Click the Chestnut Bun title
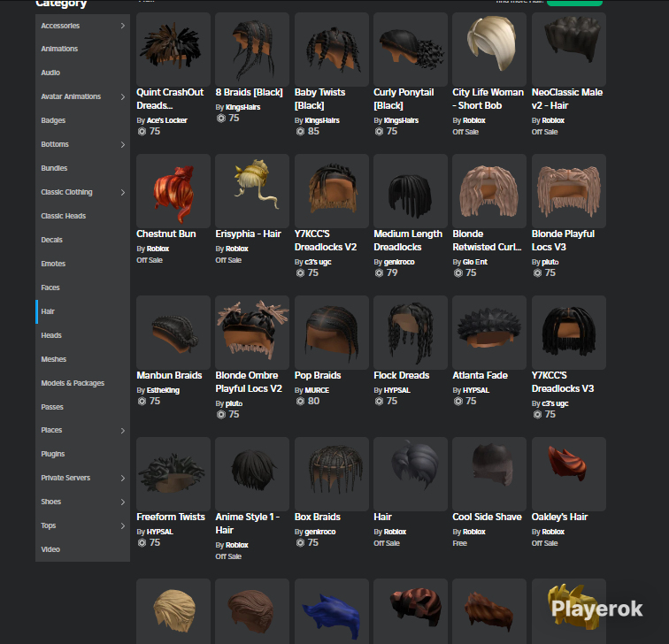Screen dimensions: 669x644 tap(166, 234)
